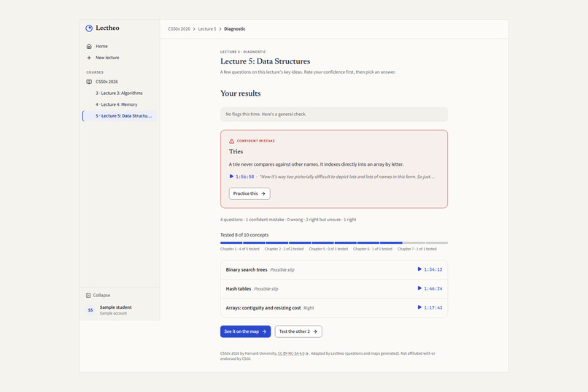Click arrow icon in Test the other 2

315,331
